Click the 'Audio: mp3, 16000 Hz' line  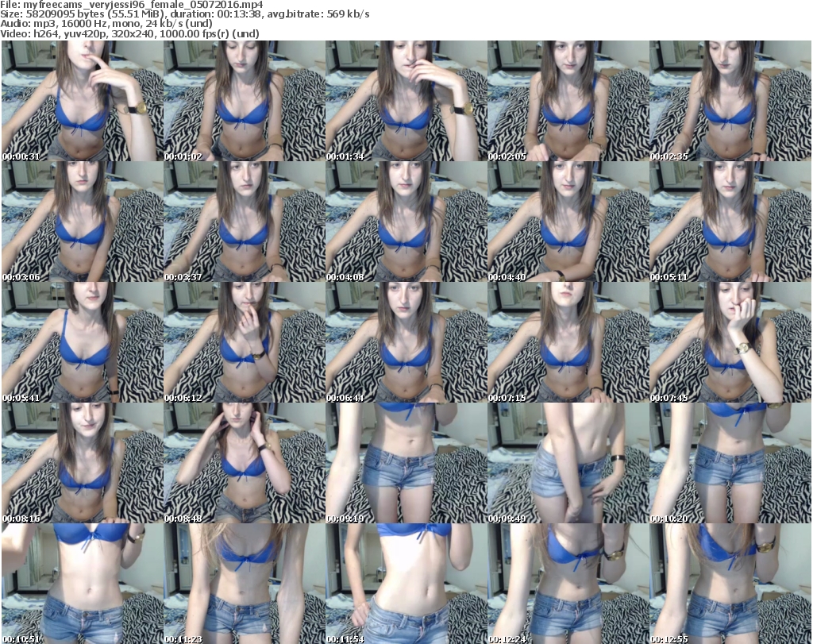point(107,24)
